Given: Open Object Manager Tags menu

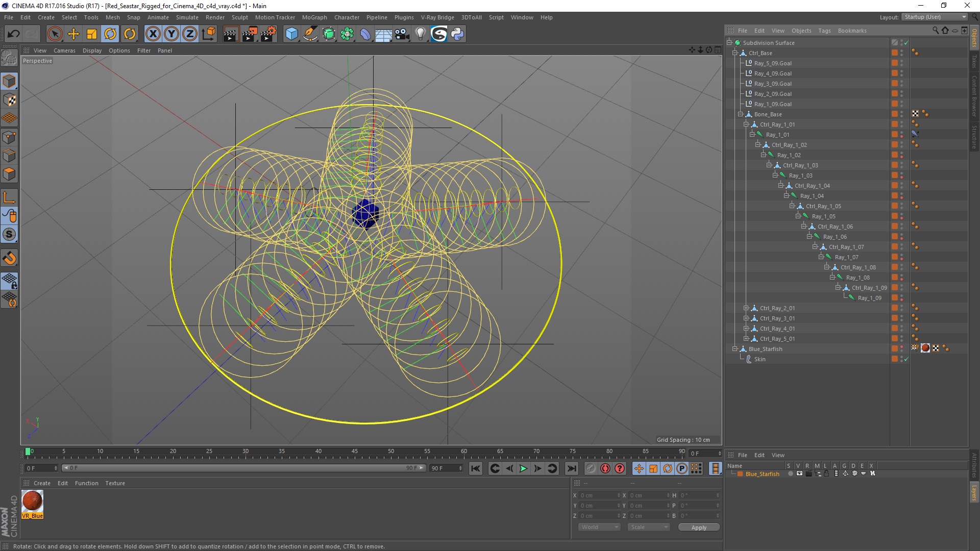Looking at the screenshot, I should 824,31.
